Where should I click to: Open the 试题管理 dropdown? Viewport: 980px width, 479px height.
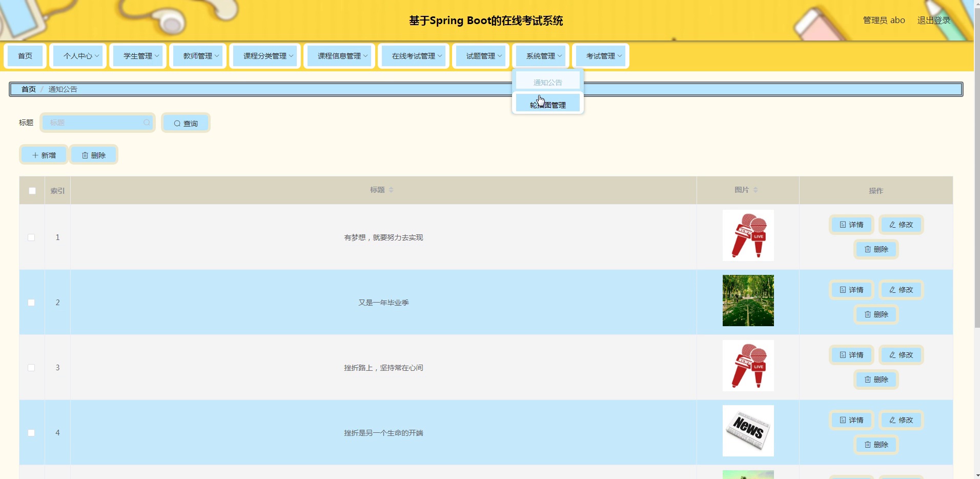[x=481, y=56]
